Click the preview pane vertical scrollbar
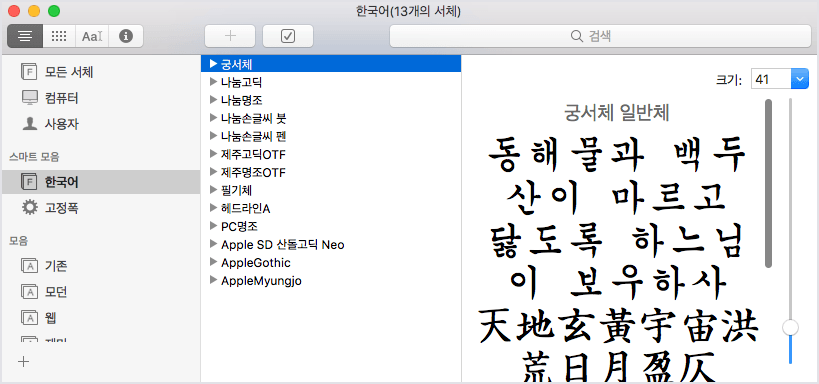The width and height of the screenshot is (819, 384). point(768,183)
